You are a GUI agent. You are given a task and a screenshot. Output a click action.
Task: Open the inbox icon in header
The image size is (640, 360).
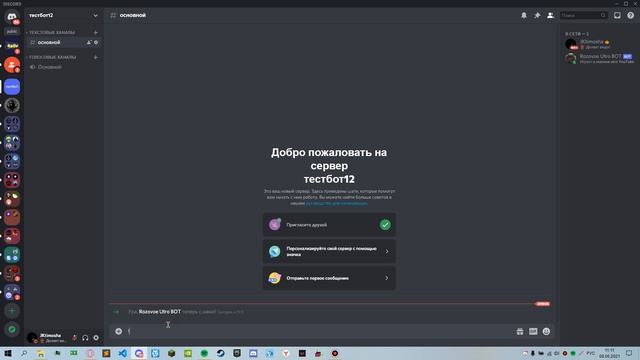[x=617, y=15]
